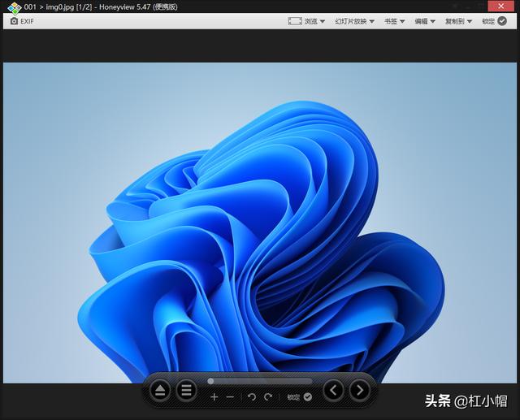Open the 书签 bookmarks dropdown
Screen dimensions: 520x420
coord(394,21)
